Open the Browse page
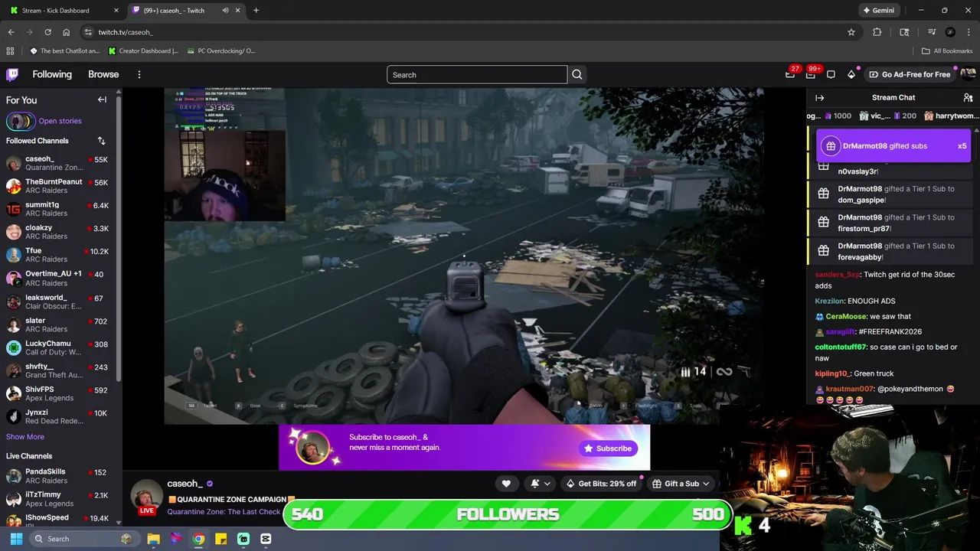Viewport: 980px width, 551px height. 103,74
